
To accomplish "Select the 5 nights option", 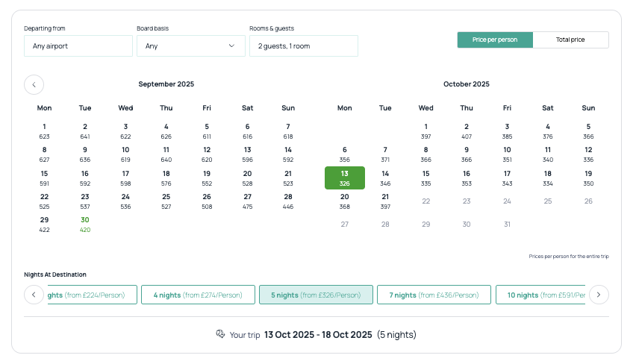I will coord(316,295).
